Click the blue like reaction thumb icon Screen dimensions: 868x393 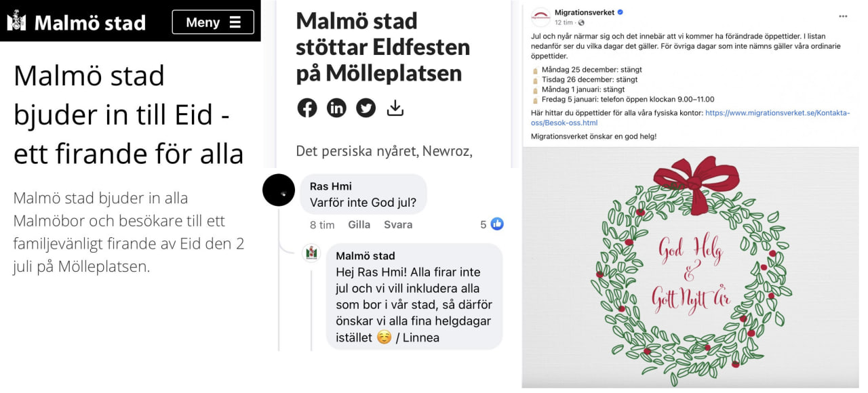[497, 224]
